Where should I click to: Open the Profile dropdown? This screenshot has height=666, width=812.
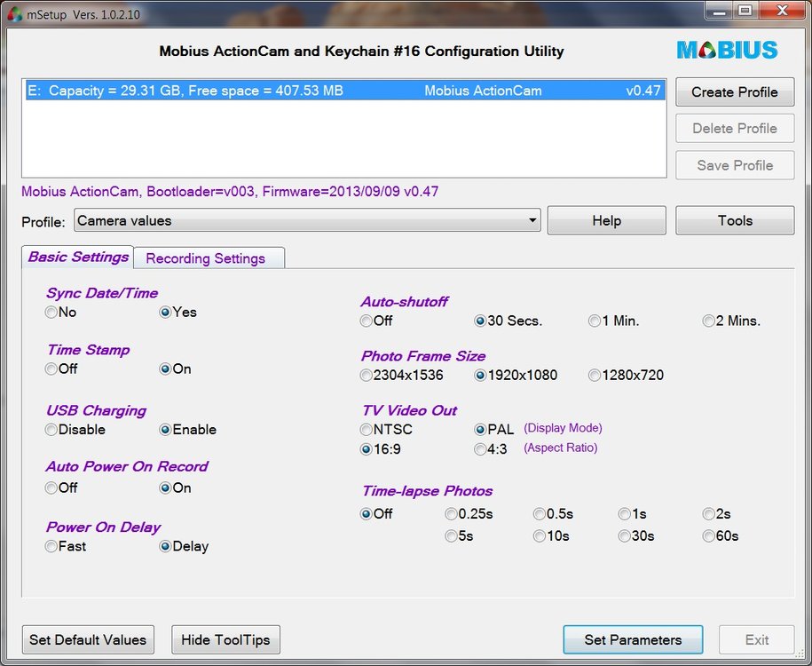pos(308,220)
